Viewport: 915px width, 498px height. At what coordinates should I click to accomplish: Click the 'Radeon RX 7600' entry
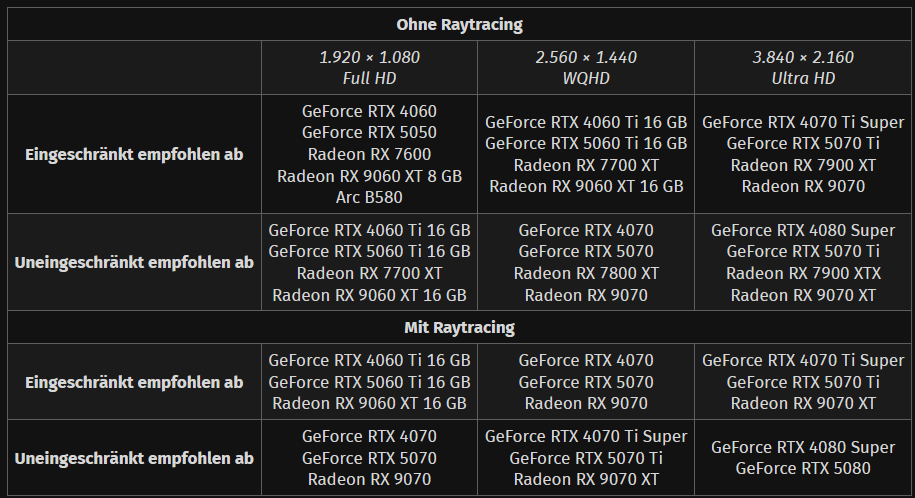click(x=369, y=154)
